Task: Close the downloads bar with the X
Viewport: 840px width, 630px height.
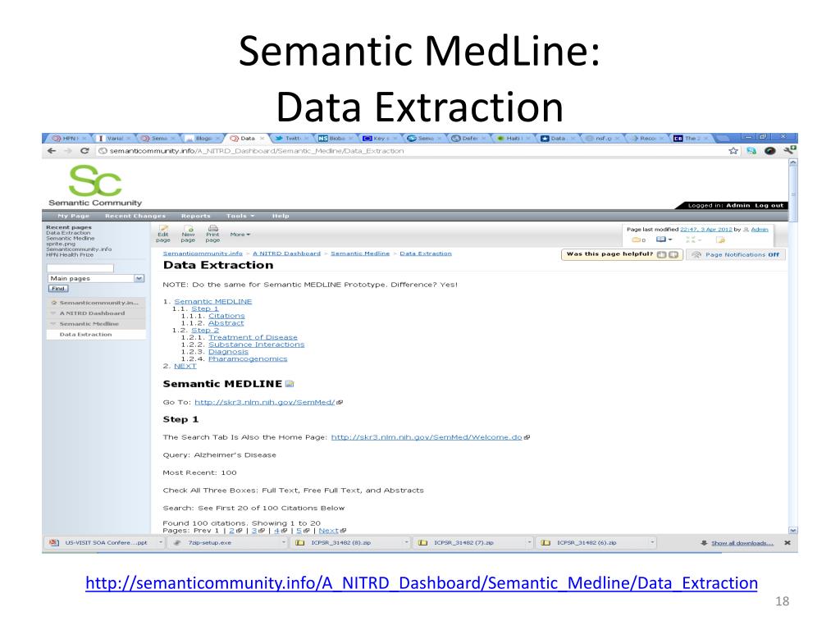Action: click(x=787, y=543)
